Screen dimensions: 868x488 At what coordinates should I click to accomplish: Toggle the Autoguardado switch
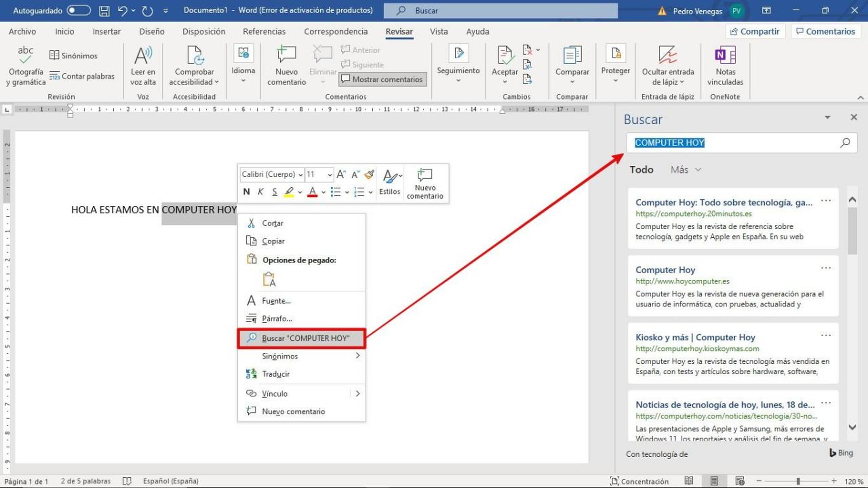click(78, 10)
